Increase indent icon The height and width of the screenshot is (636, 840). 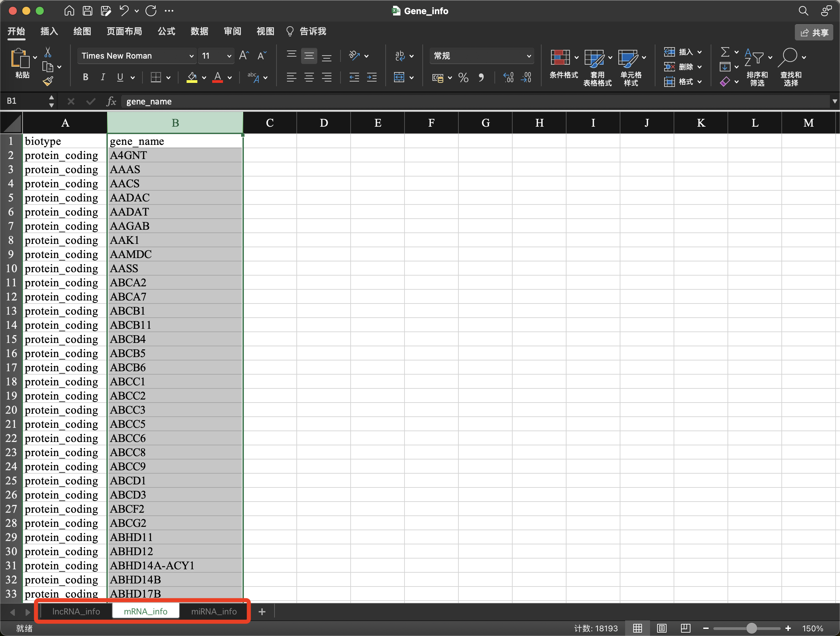[x=372, y=77]
